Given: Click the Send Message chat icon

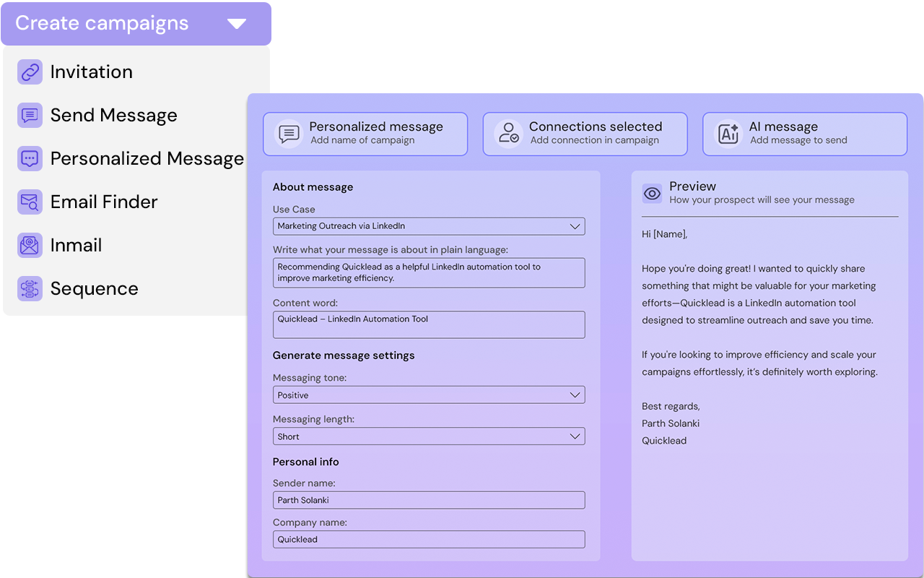Looking at the screenshot, I should click(30, 116).
